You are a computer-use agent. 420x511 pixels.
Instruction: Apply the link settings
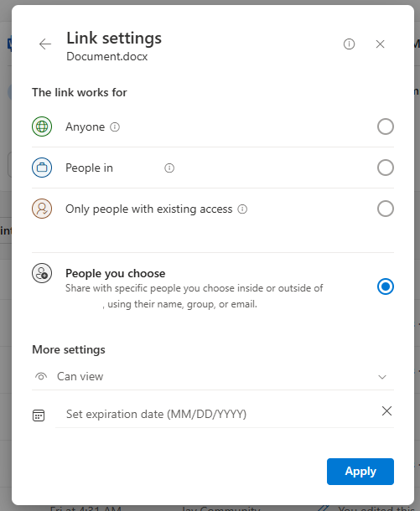coord(360,472)
